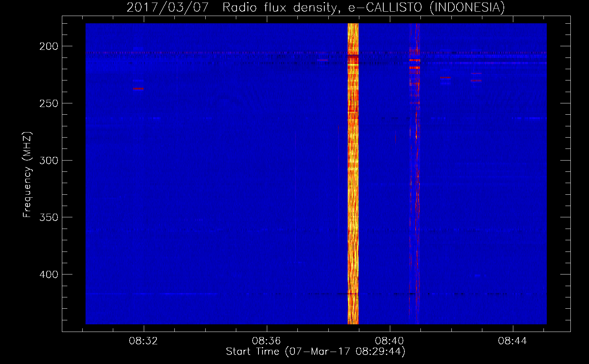Select the y-axis label "Frequency (MHZ)"
589x364 pixels.
pos(27,174)
